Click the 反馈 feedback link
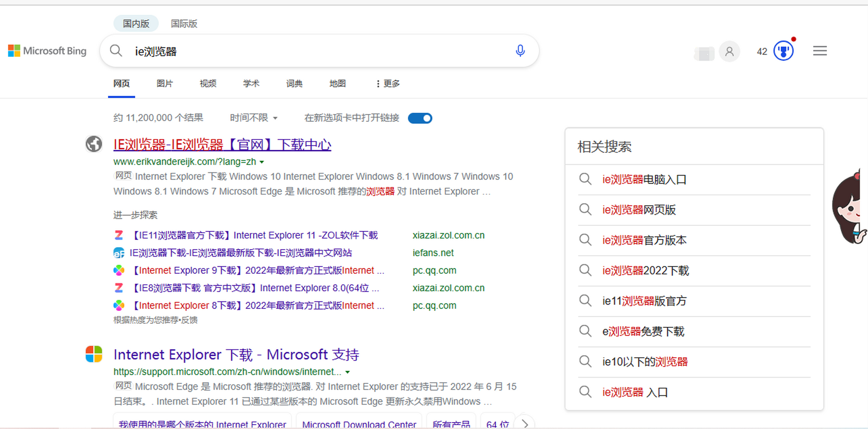This screenshot has width=868, height=429. pyautogui.click(x=189, y=320)
